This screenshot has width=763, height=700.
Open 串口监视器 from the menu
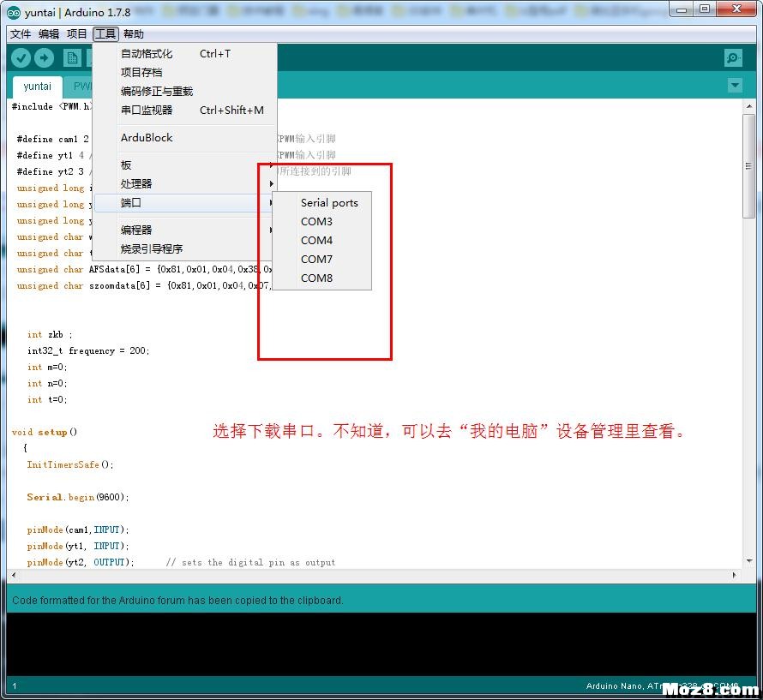[x=185, y=110]
